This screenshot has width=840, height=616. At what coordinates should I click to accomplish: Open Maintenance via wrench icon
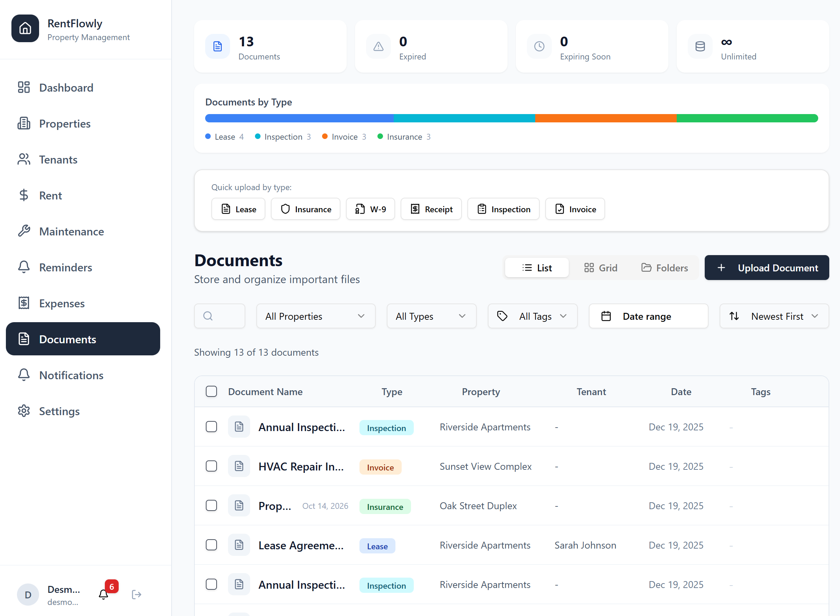[x=24, y=231]
